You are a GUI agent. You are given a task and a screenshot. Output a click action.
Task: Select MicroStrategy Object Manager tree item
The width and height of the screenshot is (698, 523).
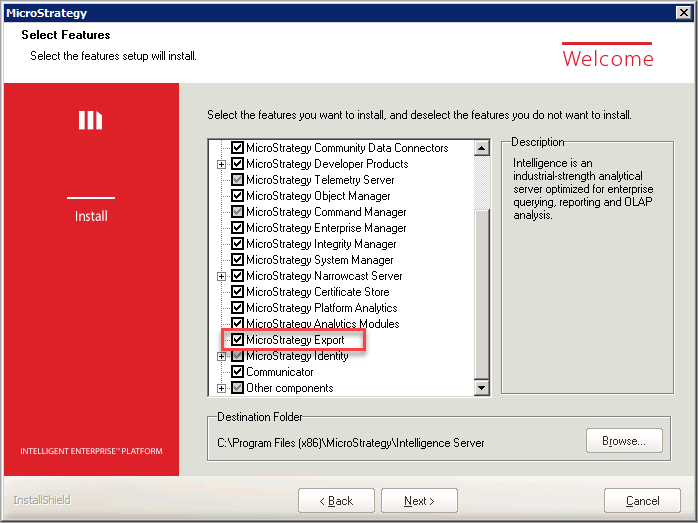(x=318, y=196)
